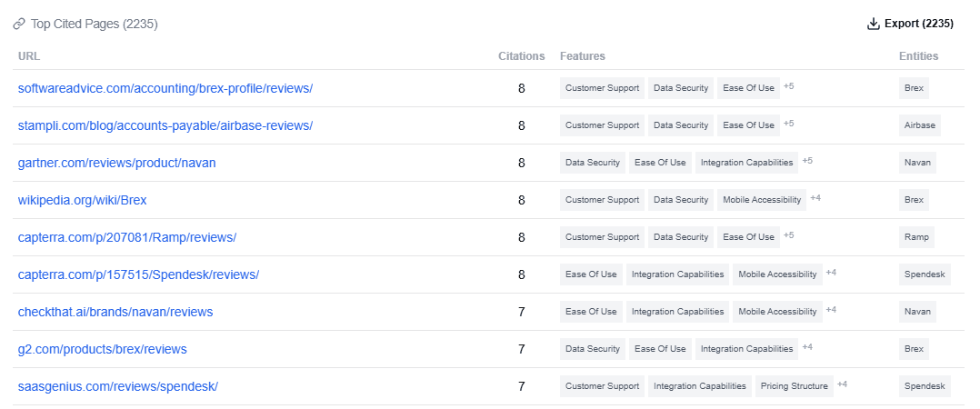Click Integration Capabilities tag in gartner.com row

pos(747,163)
